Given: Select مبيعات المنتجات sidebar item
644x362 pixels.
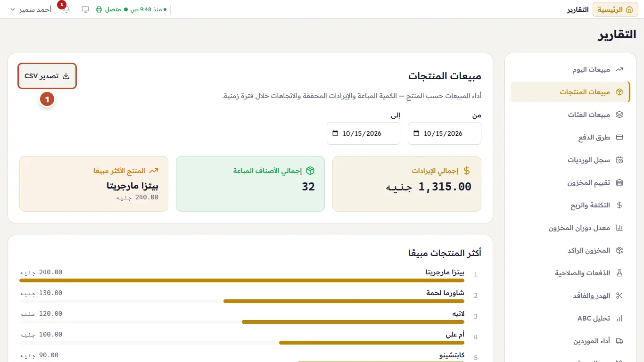Looking at the screenshot, I should click(570, 92).
